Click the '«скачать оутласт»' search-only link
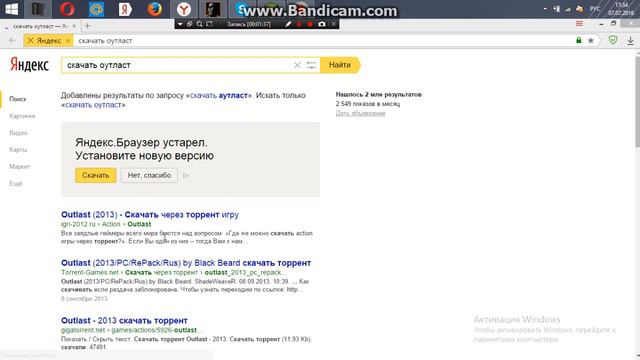 coord(93,104)
